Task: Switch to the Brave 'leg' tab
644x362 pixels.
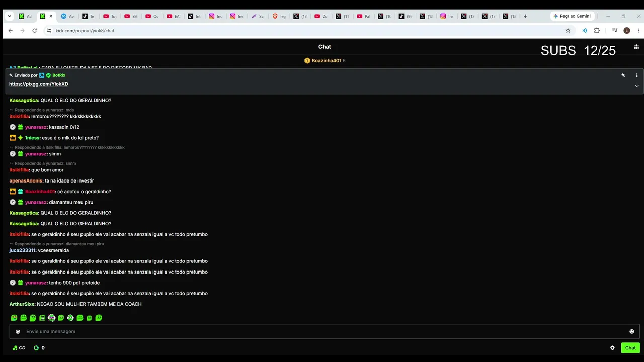Action: tap(279, 16)
